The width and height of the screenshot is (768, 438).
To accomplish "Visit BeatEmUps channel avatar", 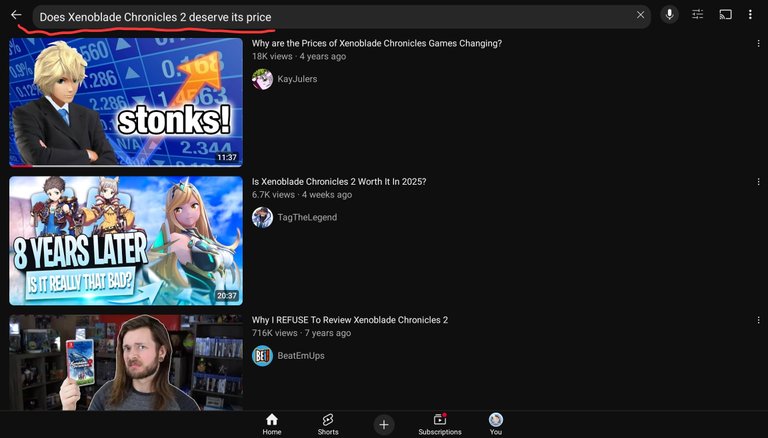I will point(262,356).
